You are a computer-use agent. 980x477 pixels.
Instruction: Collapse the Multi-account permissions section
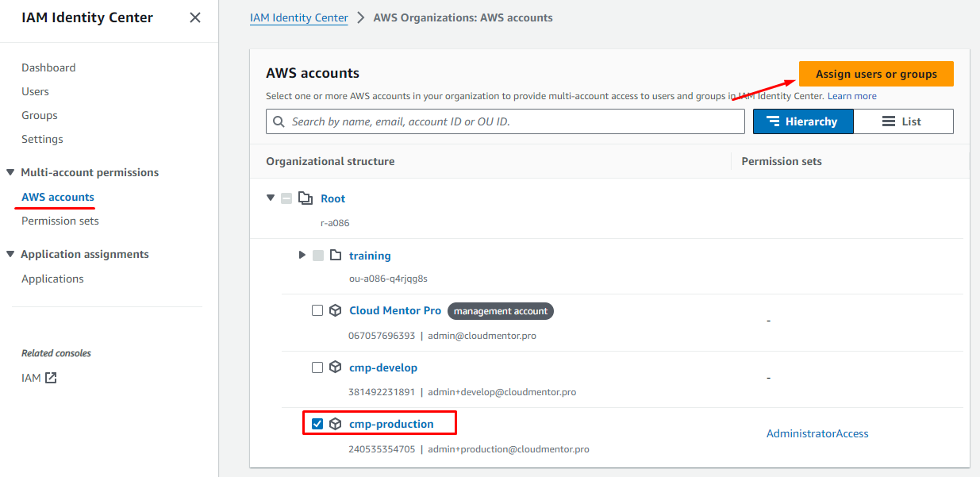pos(10,172)
